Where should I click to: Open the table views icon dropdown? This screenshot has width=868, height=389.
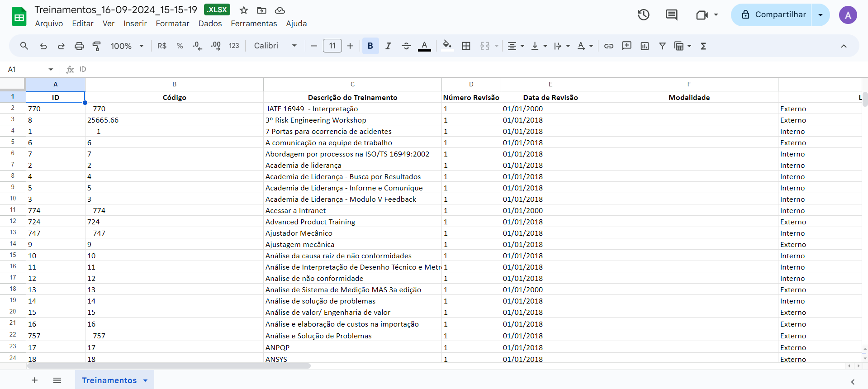683,46
